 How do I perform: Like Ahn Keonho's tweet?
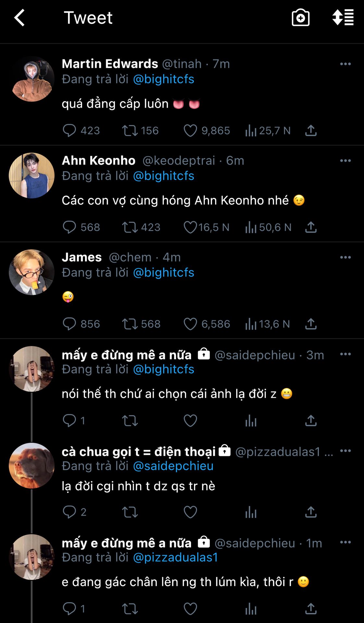pos(190,227)
